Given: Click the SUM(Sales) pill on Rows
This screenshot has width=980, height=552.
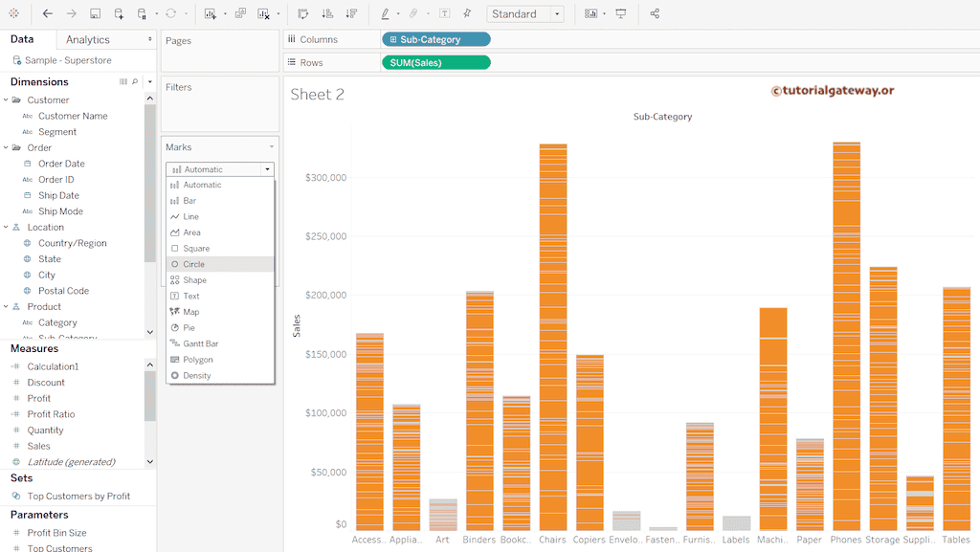Looking at the screenshot, I should click(435, 62).
